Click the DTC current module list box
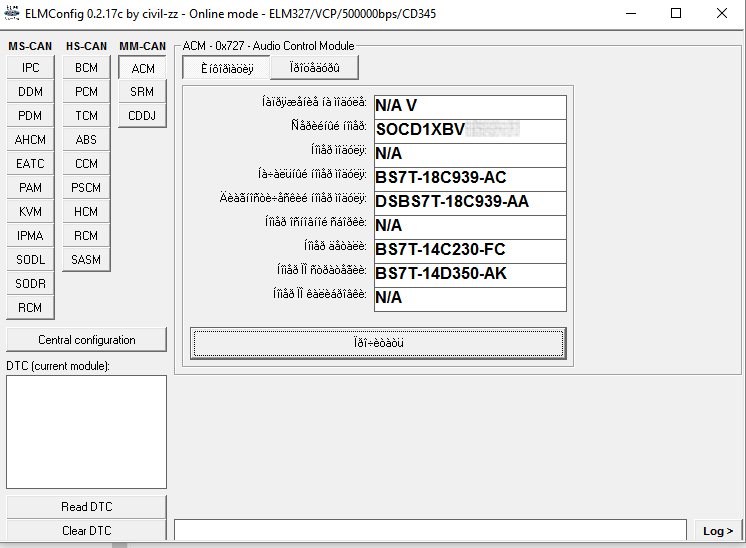746x548 pixels. pyautogui.click(x=86, y=432)
